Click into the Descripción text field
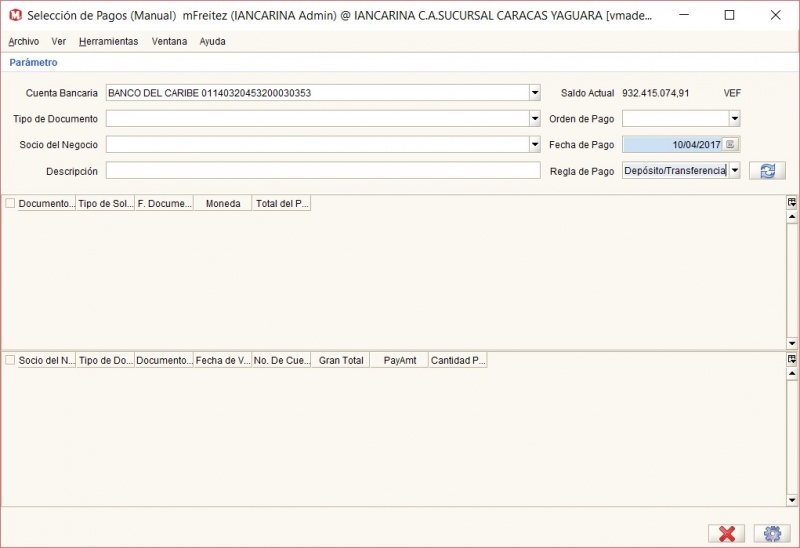The width and height of the screenshot is (800, 548). coord(323,170)
